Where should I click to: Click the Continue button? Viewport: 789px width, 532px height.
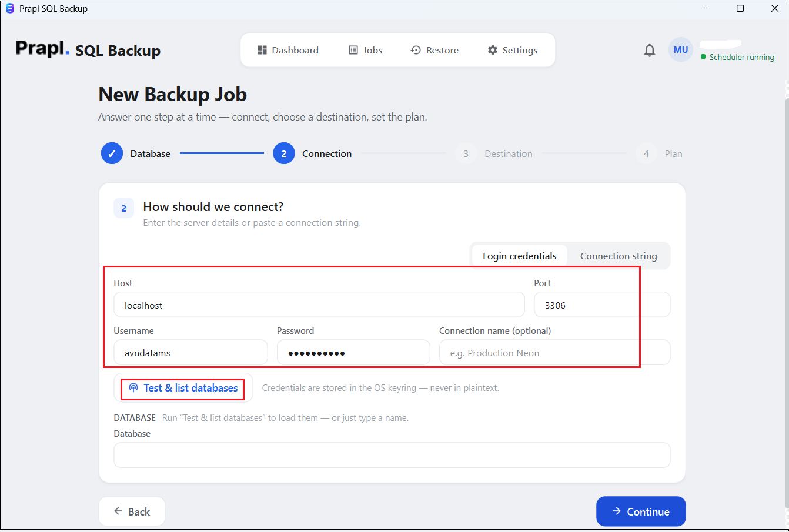(x=641, y=511)
